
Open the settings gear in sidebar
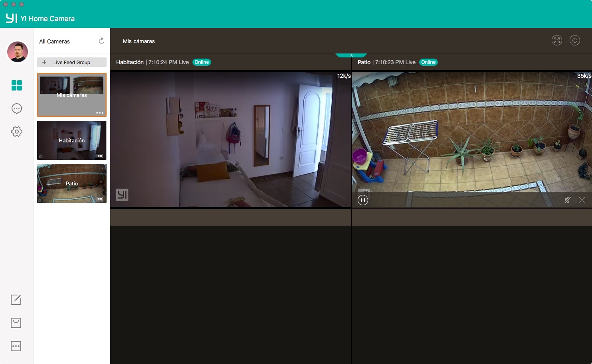coord(17,132)
